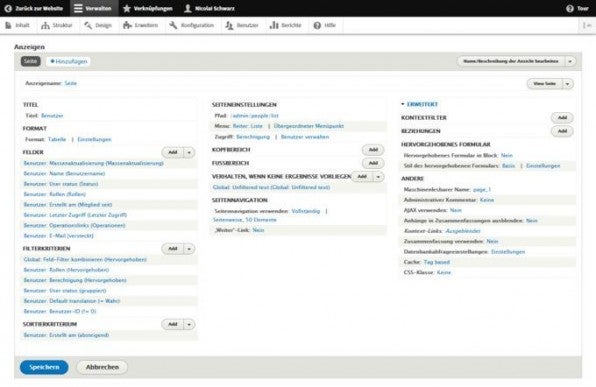
Task: Click the Hilfe question mark icon
Action: pos(317,25)
